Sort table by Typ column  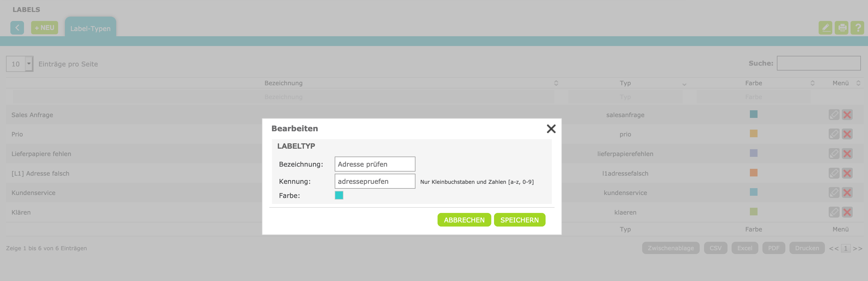pyautogui.click(x=625, y=83)
